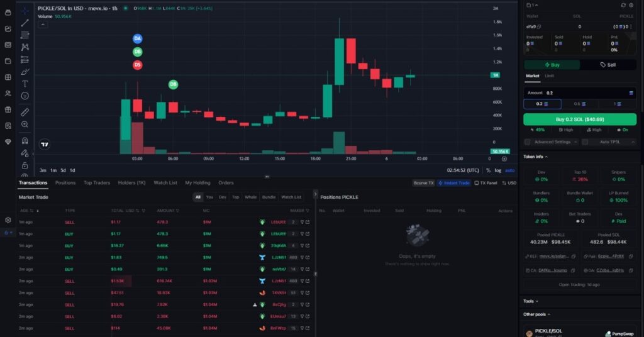644x337 pixels.
Task: Open the users icon in left sidebar
Action: [8, 94]
